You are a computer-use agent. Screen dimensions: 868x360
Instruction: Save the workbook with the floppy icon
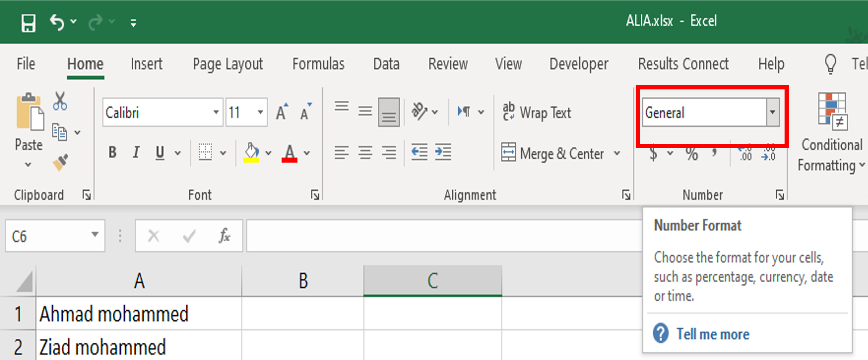28,23
